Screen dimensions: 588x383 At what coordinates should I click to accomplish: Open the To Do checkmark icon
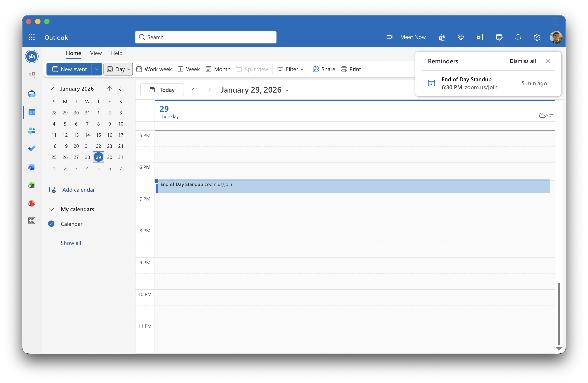point(32,149)
